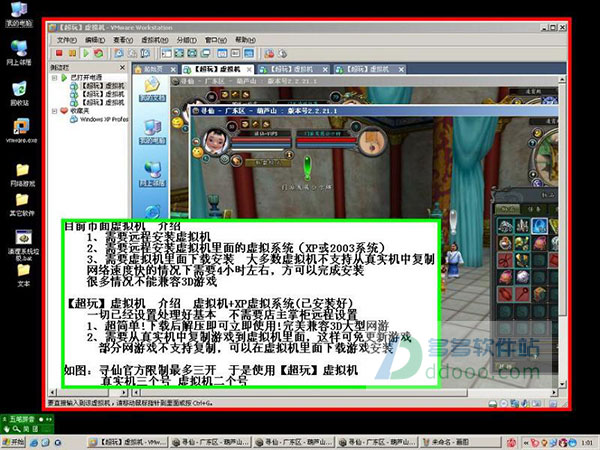This screenshot has width=600, height=450.
Task: Click the 文本 folder on desktop
Action: point(23,275)
